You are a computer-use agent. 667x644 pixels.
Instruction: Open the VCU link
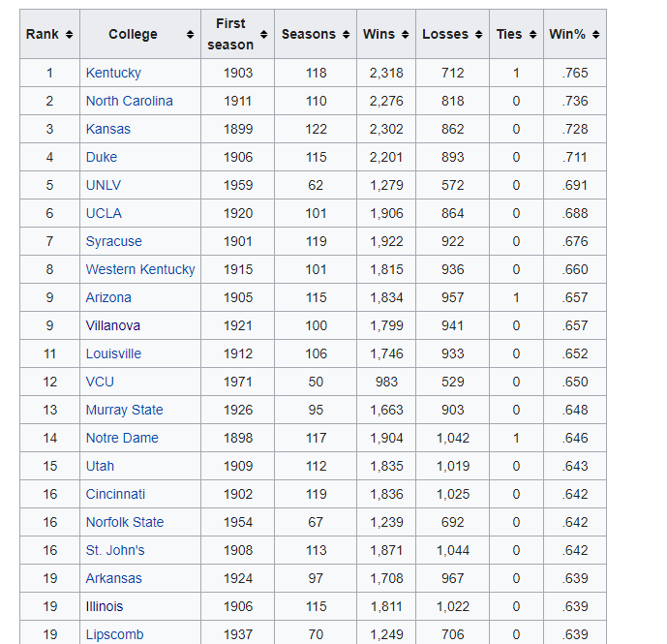100,382
